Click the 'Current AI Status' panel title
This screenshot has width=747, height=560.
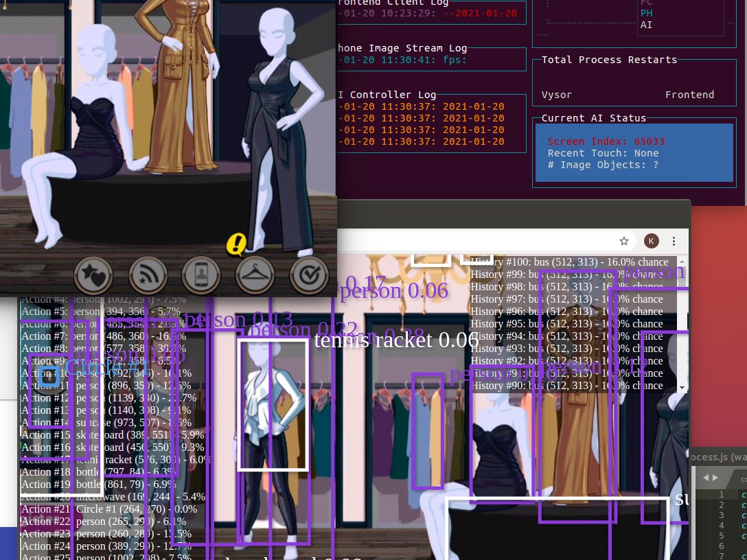594,118
